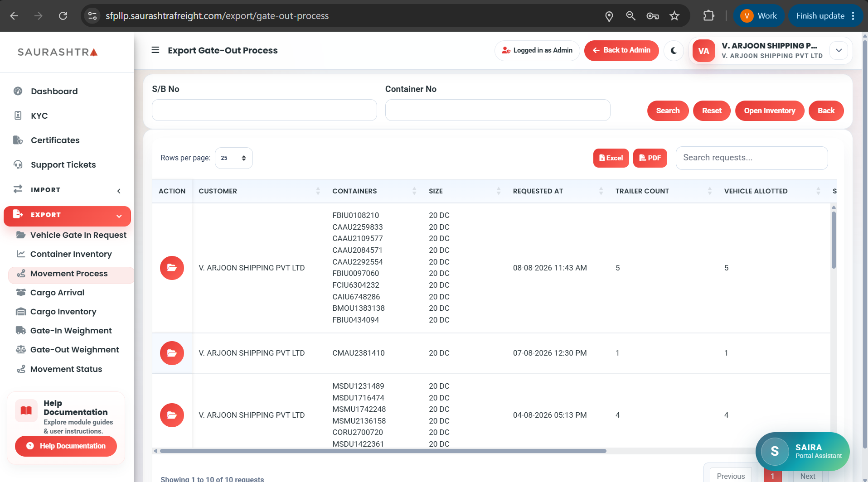Focus the Search requests field
868x482 pixels.
752,158
